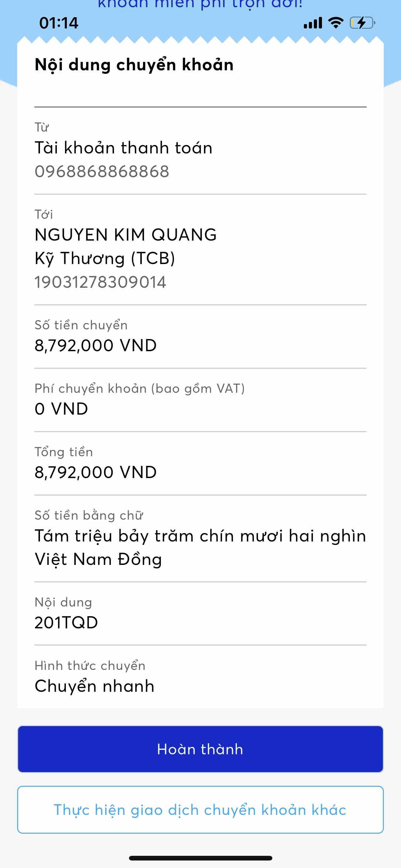Viewport: 401px width, 868px height.
Task: Tap the transfer note 201TQD
Action: tap(66, 622)
